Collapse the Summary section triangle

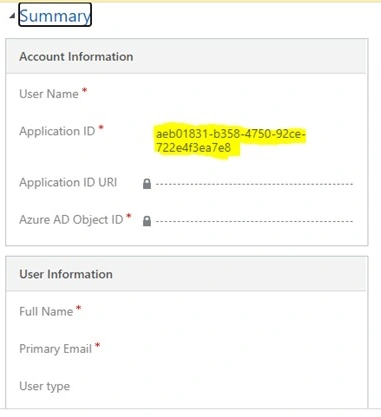click(12, 16)
